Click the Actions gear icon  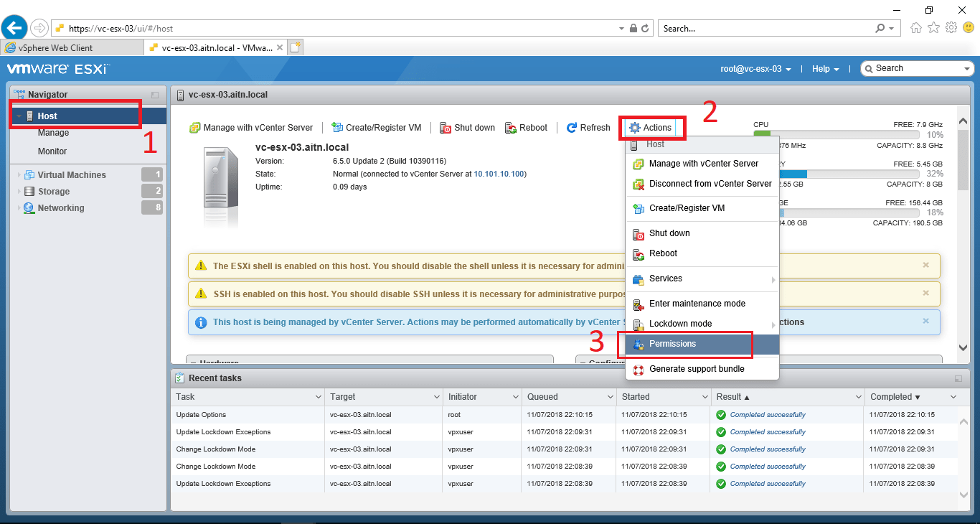click(x=634, y=128)
